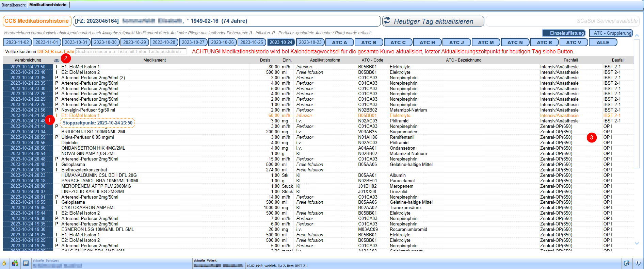Click timestamp 2023-10-24 23:50 cell
The width and height of the screenshot is (644, 269).
tap(28, 67)
